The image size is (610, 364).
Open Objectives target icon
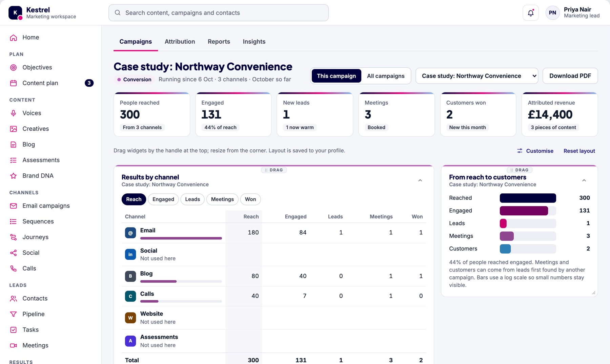click(14, 67)
